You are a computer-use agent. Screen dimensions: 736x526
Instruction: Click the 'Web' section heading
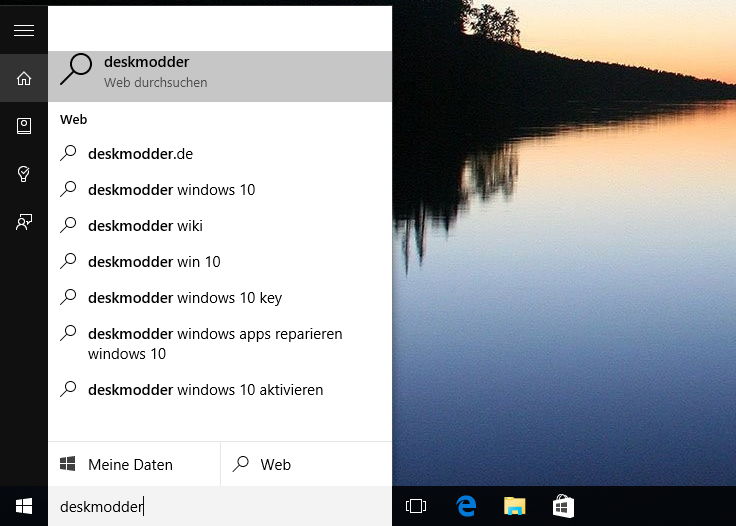tap(74, 119)
